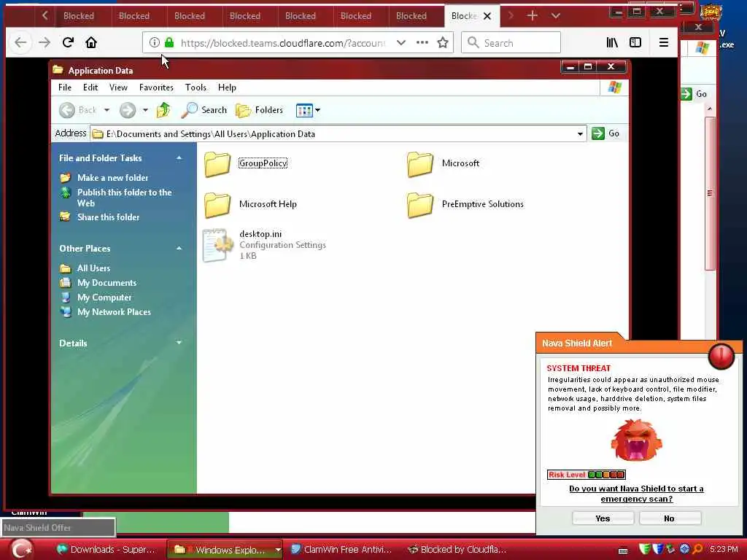Go to the browser Home page
The width and height of the screenshot is (747, 560).
(x=91, y=42)
